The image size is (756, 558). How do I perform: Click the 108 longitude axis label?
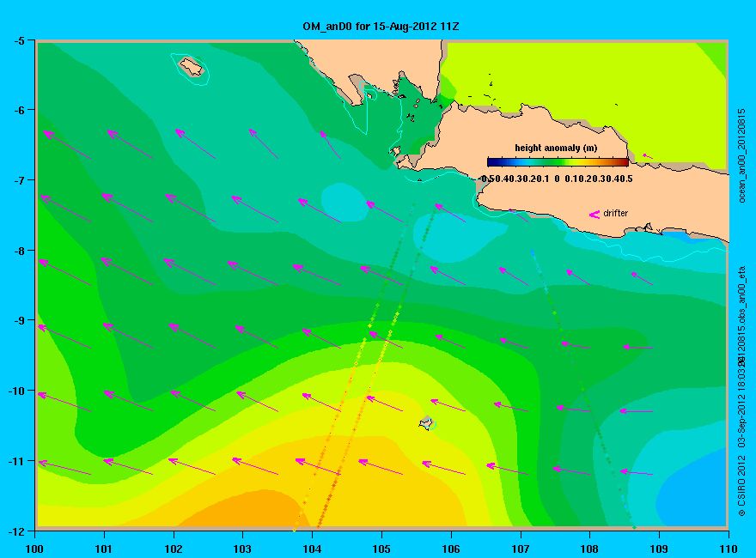click(589, 549)
